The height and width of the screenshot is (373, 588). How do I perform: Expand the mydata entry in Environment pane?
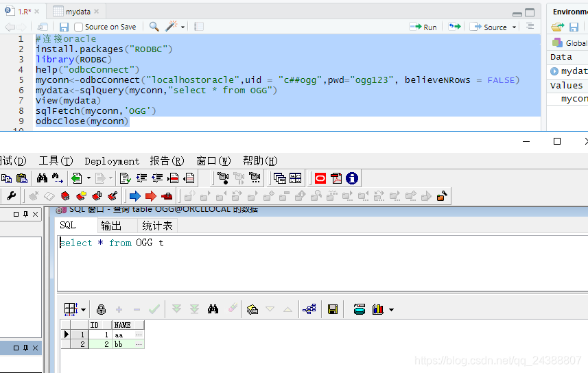tap(554, 71)
